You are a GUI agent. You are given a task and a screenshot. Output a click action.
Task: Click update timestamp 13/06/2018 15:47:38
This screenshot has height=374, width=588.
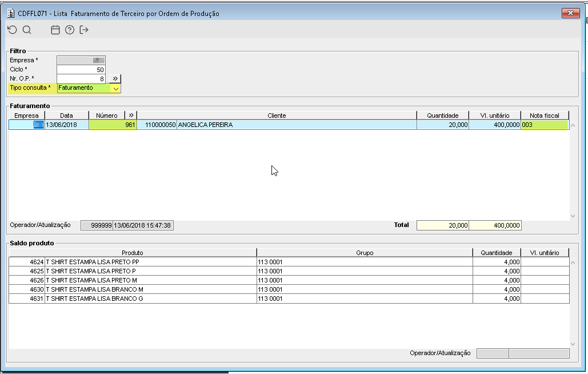[143, 225]
